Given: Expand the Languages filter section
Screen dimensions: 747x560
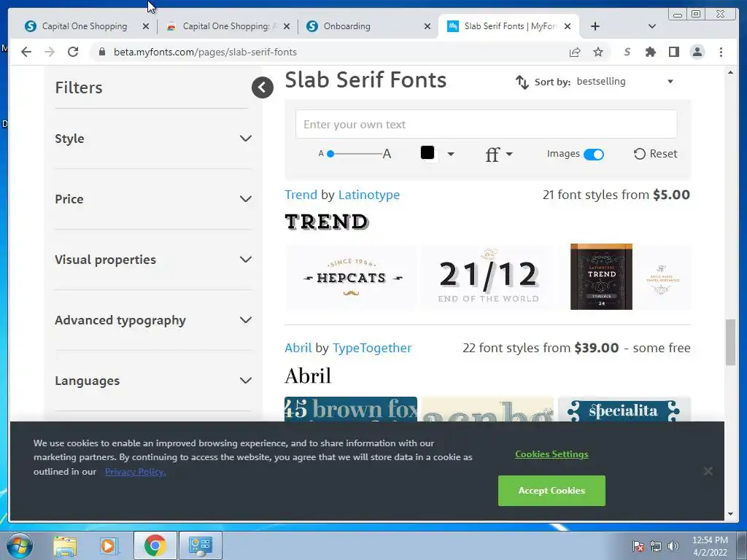Looking at the screenshot, I should pyautogui.click(x=153, y=381).
